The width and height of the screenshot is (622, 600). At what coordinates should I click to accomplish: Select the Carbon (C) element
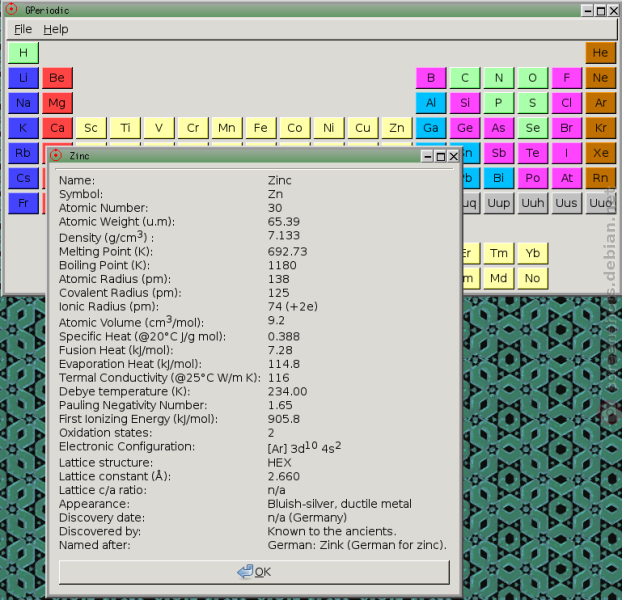[465, 78]
